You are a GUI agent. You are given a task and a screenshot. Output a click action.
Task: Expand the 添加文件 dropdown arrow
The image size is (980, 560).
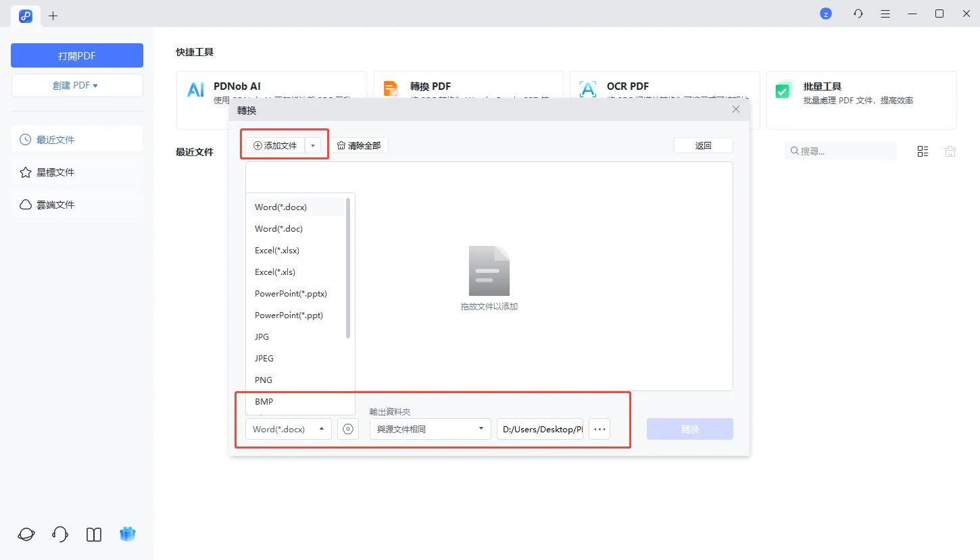(x=313, y=145)
